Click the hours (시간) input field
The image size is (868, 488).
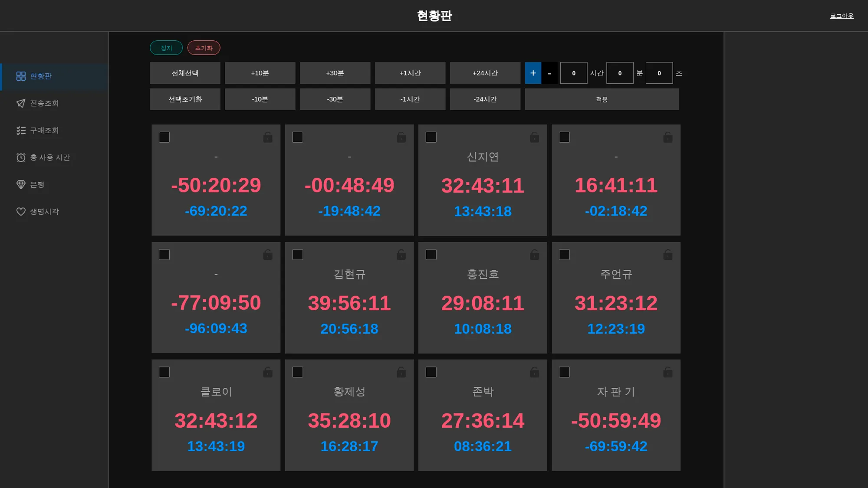pyautogui.click(x=573, y=73)
